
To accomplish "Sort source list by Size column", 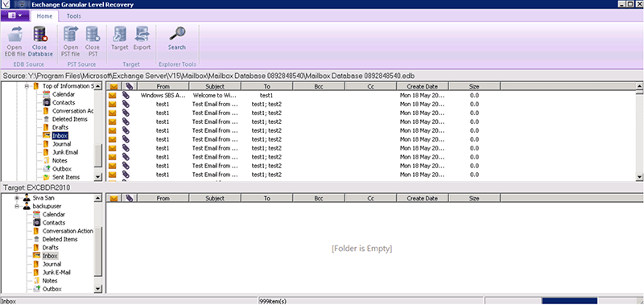I will [x=474, y=86].
